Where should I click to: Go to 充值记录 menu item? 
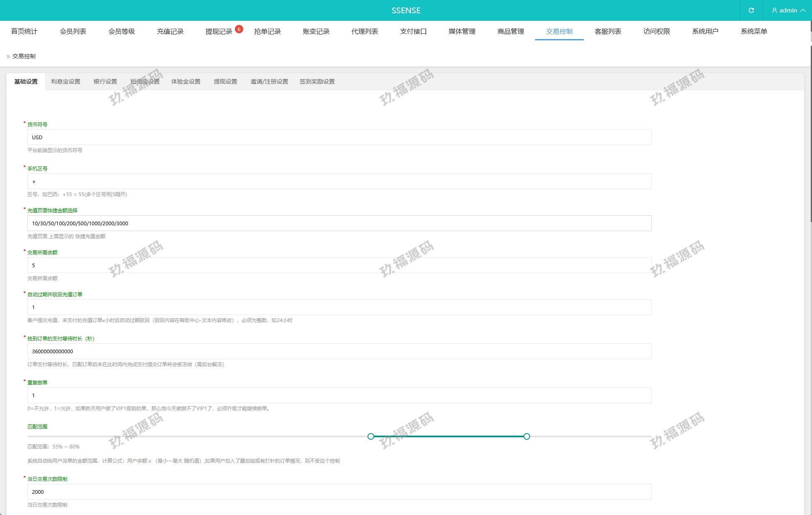(x=170, y=32)
